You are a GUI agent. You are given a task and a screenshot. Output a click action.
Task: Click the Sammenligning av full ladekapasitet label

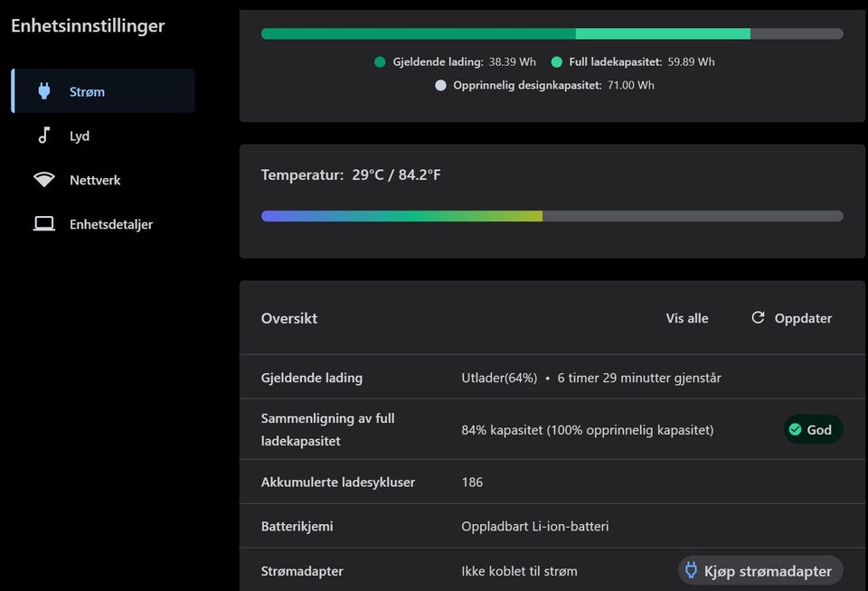[x=327, y=429]
